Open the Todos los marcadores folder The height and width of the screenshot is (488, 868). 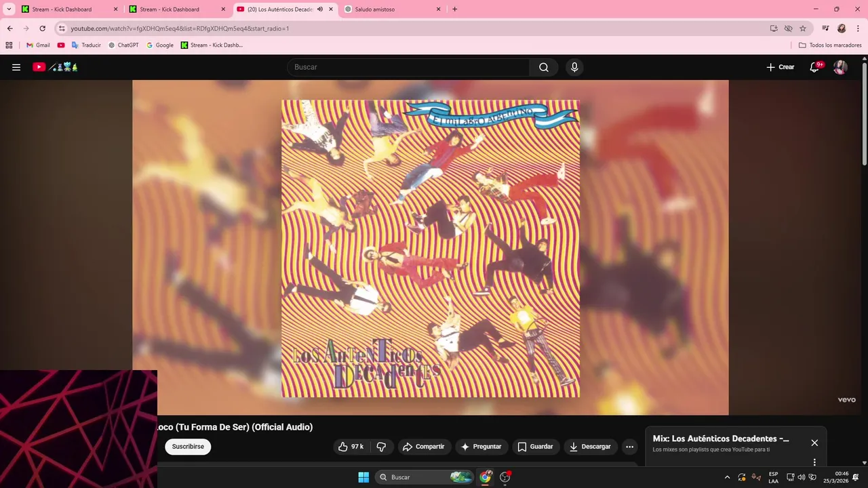pyautogui.click(x=830, y=45)
